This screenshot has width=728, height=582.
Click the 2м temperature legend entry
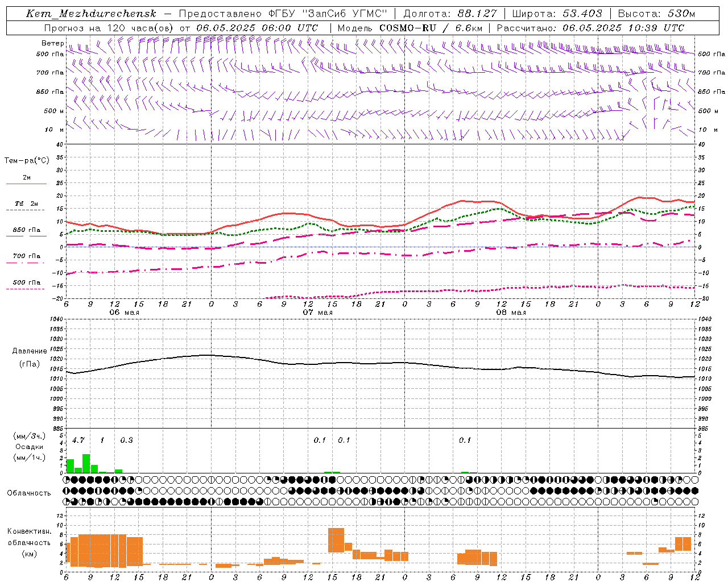point(27,178)
